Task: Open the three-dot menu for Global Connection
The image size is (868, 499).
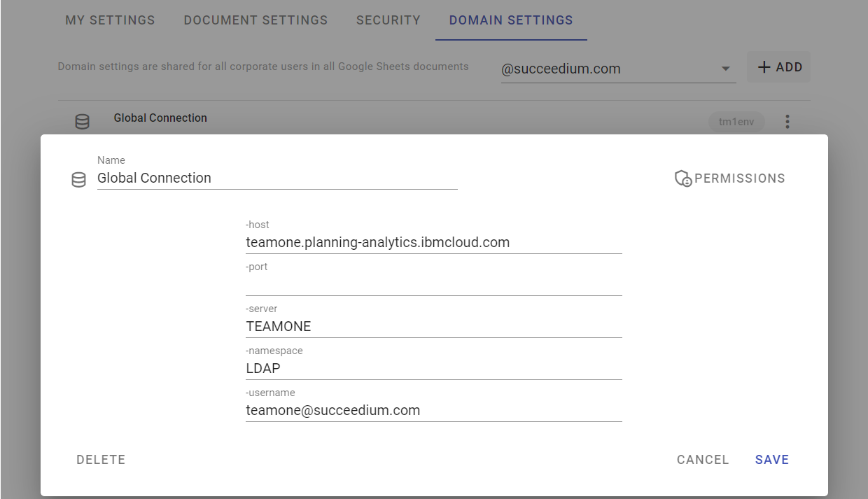Action: pyautogui.click(x=787, y=122)
